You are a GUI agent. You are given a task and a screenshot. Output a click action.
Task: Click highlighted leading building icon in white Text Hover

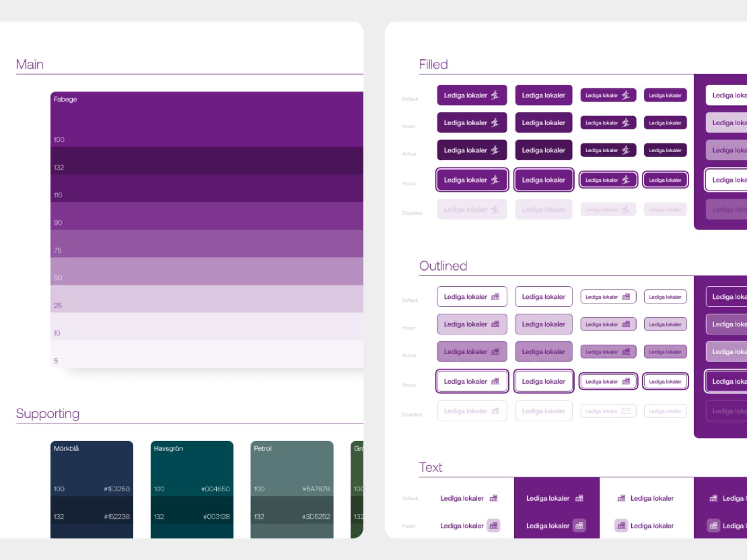[621, 525]
